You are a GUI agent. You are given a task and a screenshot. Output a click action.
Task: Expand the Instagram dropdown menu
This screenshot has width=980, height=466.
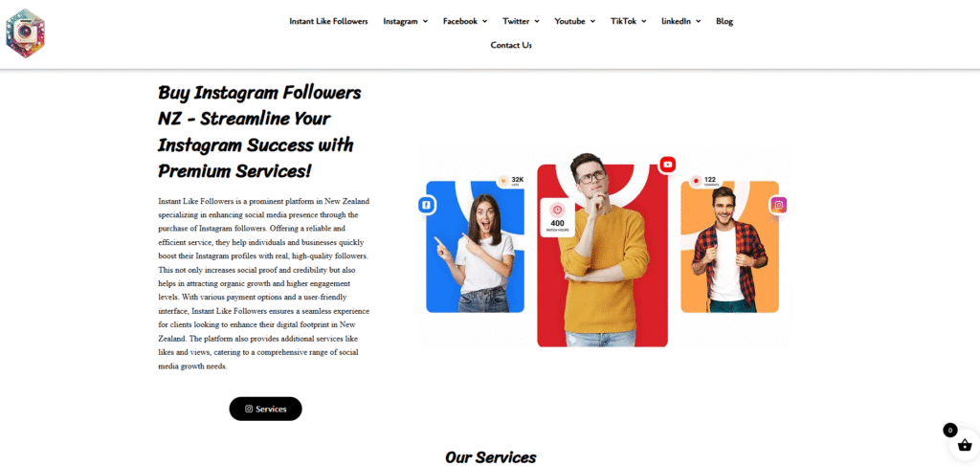tap(405, 21)
